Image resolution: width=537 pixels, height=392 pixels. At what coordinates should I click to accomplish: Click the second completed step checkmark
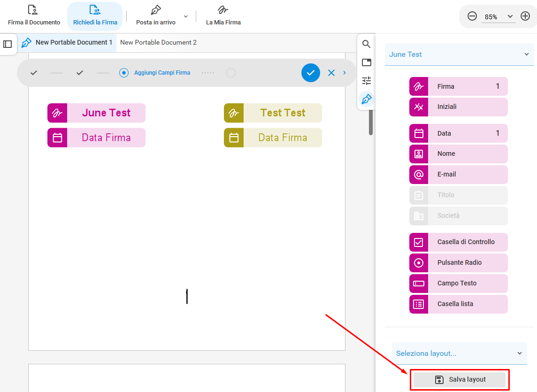pyautogui.click(x=80, y=73)
